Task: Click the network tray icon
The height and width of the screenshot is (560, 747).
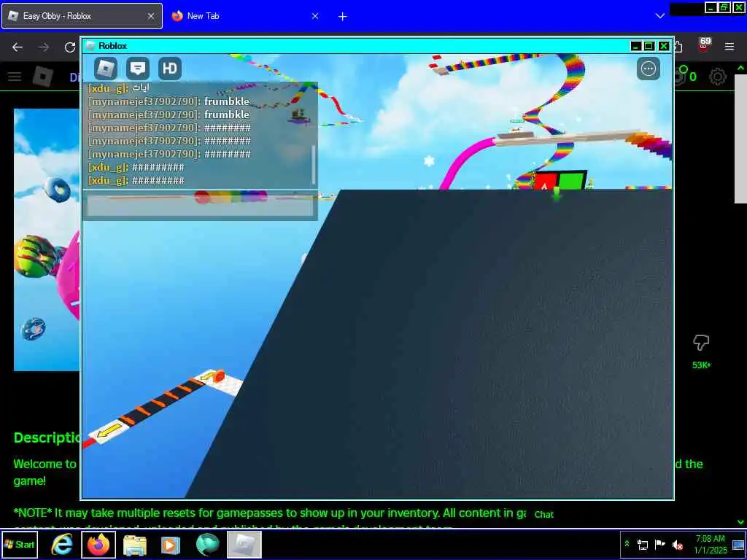Action: pos(643,544)
